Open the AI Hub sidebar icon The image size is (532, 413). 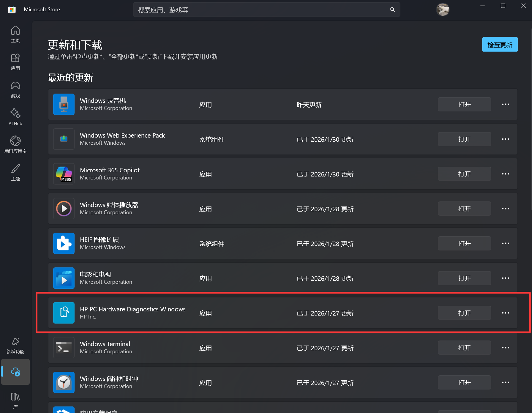coord(15,116)
